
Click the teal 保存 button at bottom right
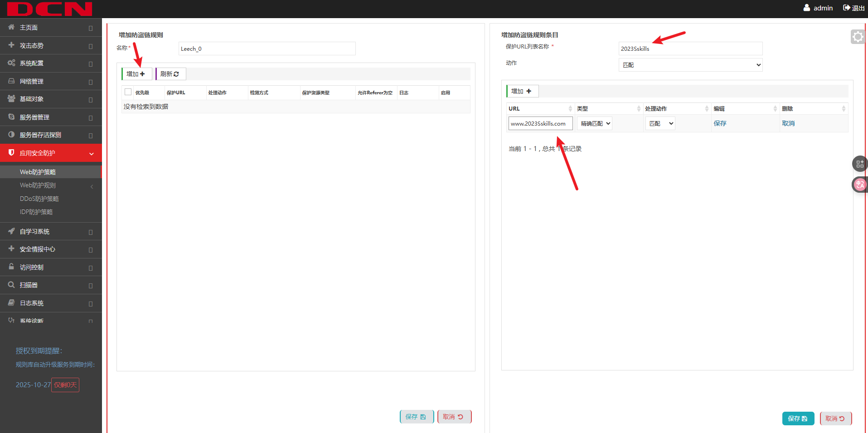tap(798, 418)
